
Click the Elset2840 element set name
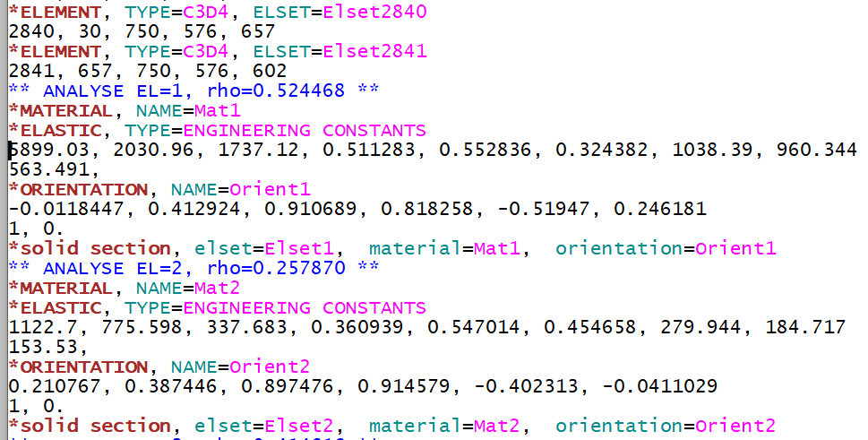click(x=374, y=12)
